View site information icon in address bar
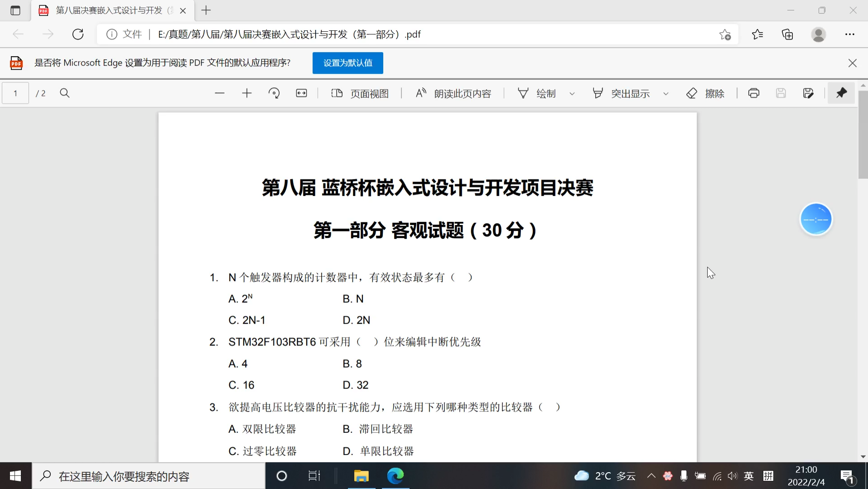868x489 pixels. click(x=111, y=34)
